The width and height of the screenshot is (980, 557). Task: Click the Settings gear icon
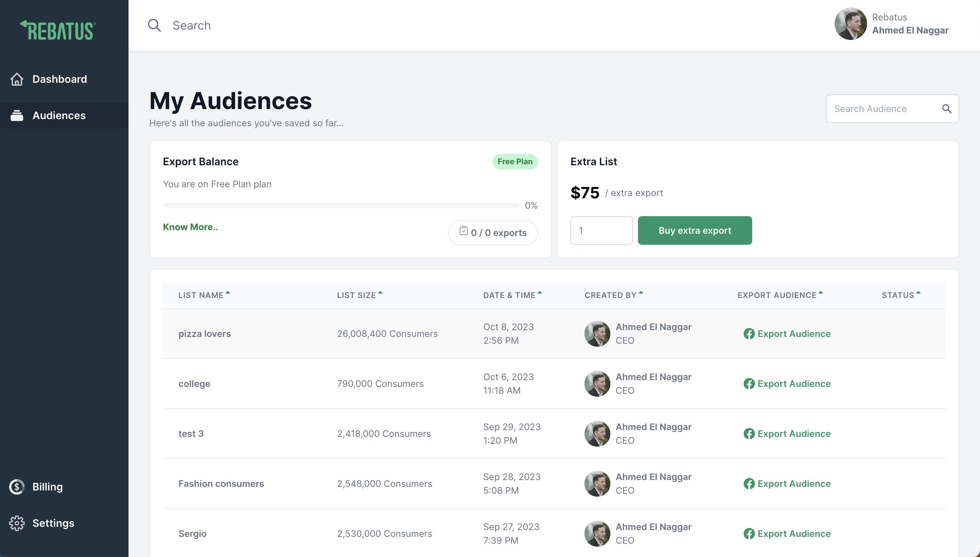17,523
